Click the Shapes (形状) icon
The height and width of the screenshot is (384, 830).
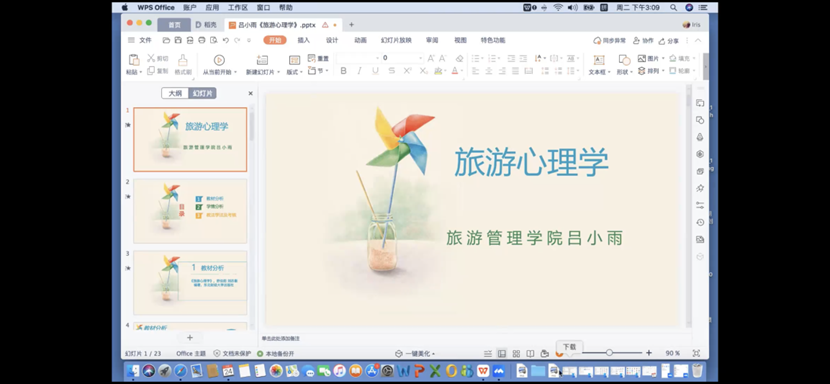click(x=624, y=60)
